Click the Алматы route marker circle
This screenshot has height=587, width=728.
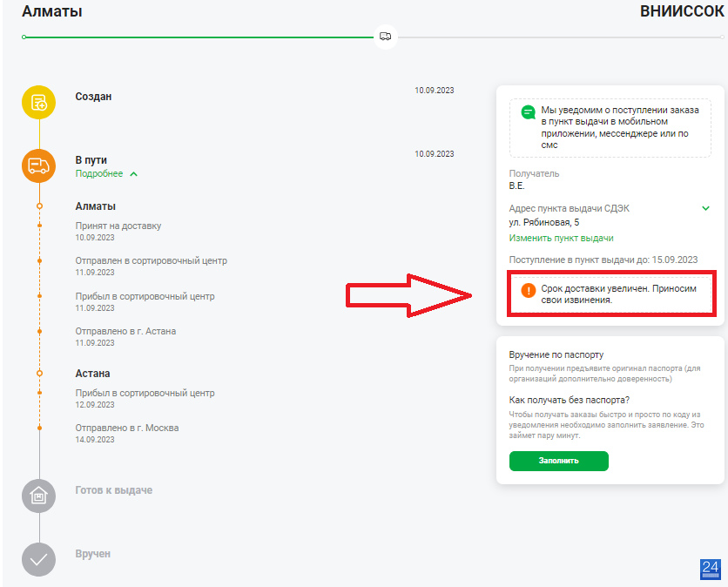[x=39, y=206]
